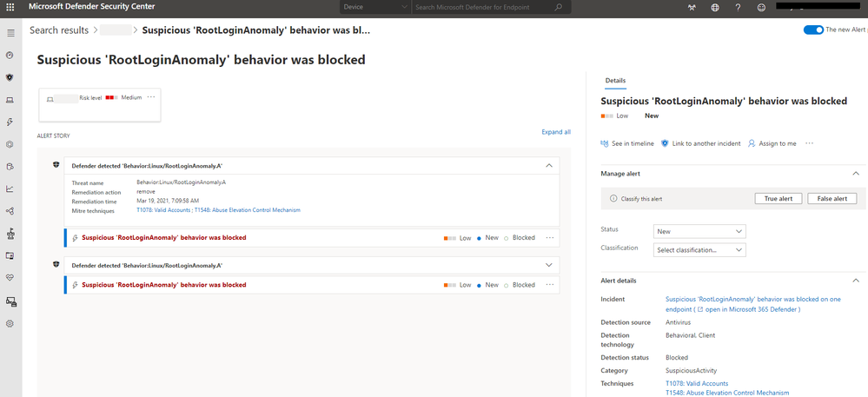Classify as False alert
The width and height of the screenshot is (868, 397).
[832, 198]
